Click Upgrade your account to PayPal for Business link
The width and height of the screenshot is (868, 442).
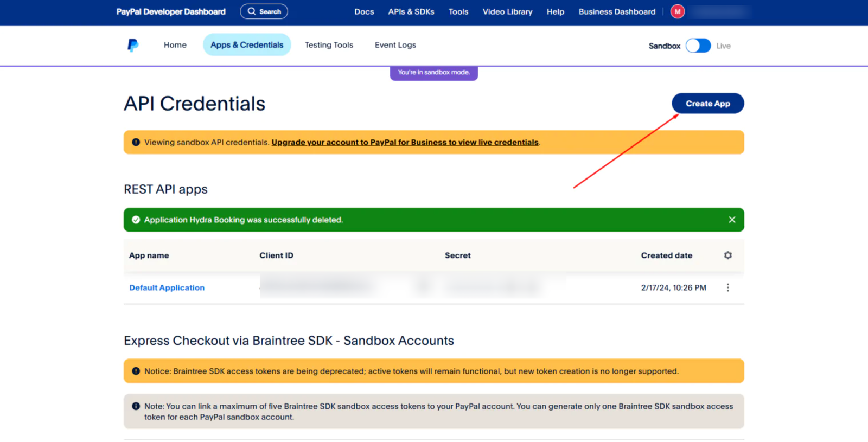point(405,142)
